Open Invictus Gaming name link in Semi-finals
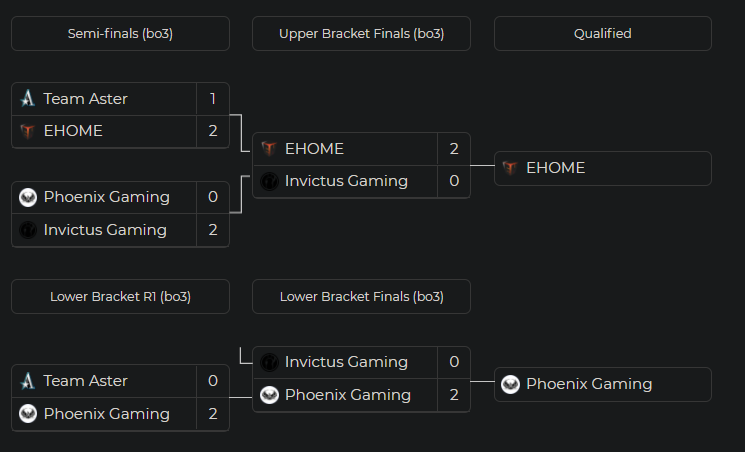Screen dimensions: 745x452 point(104,230)
